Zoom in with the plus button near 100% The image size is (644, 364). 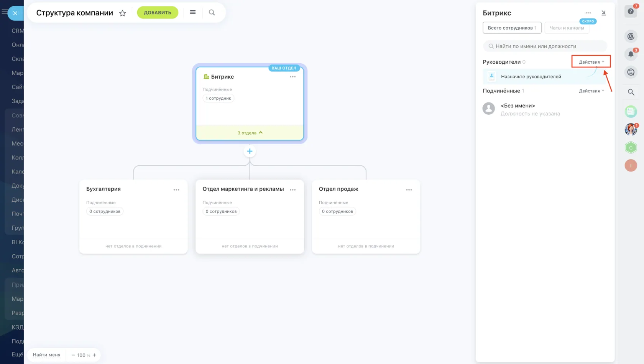click(x=95, y=355)
